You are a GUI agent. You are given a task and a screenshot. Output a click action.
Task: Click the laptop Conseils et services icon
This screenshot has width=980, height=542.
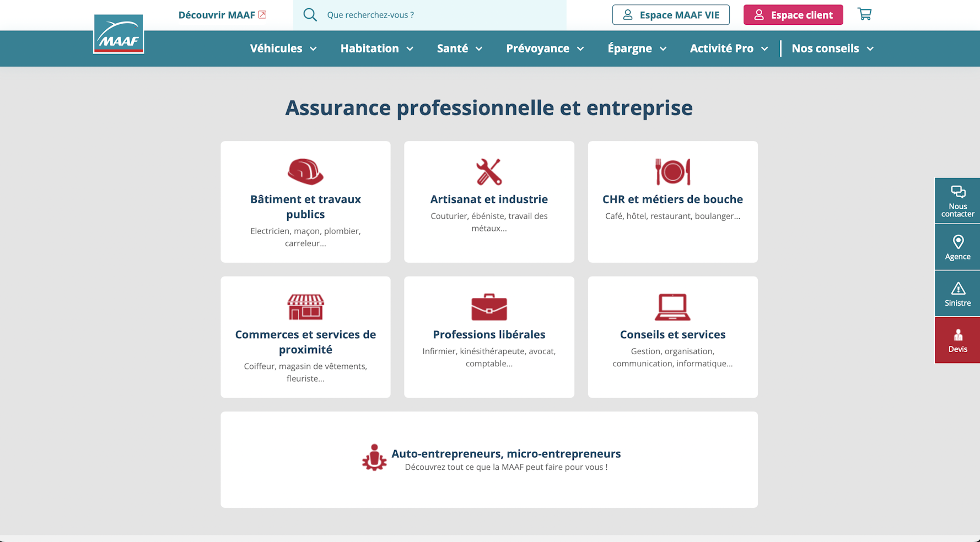(672, 307)
